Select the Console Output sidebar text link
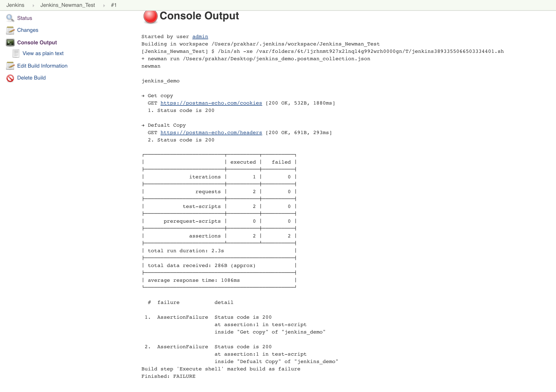556x392 pixels. [x=37, y=43]
